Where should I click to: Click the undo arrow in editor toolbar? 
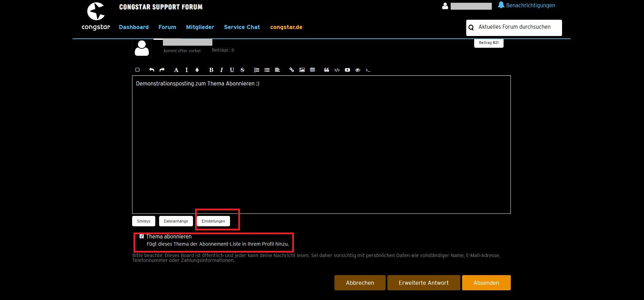(x=151, y=70)
